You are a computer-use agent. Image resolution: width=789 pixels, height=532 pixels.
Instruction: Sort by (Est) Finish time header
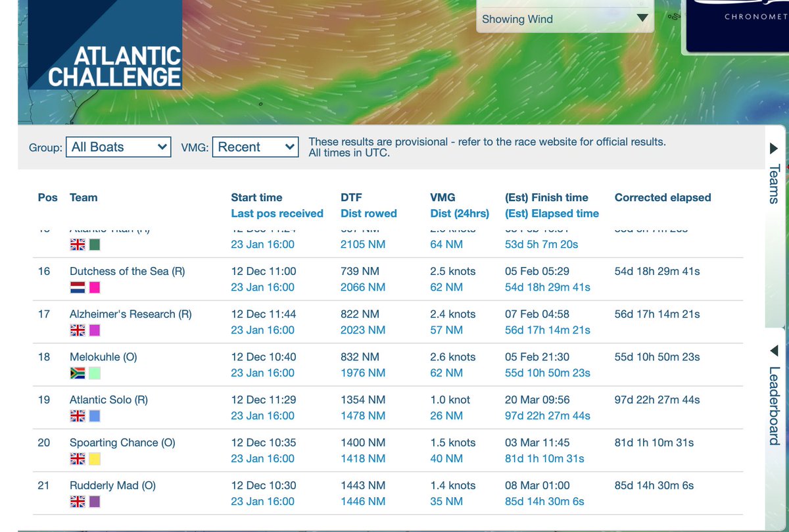click(x=546, y=197)
